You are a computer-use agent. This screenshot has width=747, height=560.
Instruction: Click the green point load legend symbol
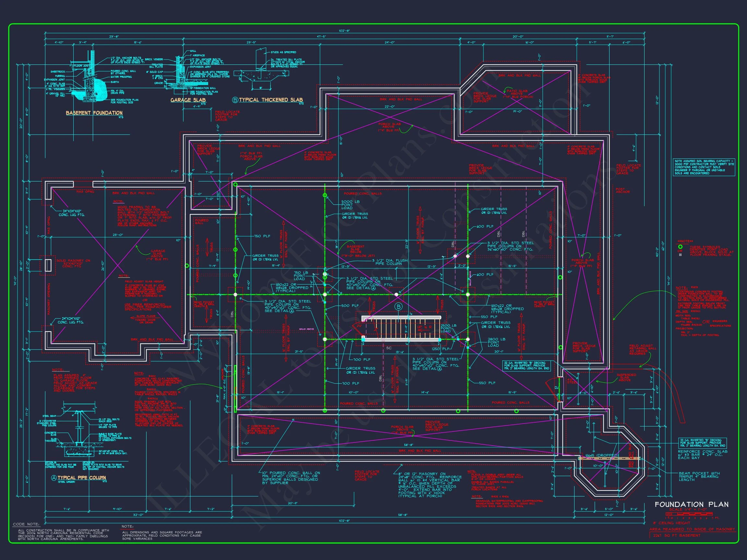click(681, 247)
